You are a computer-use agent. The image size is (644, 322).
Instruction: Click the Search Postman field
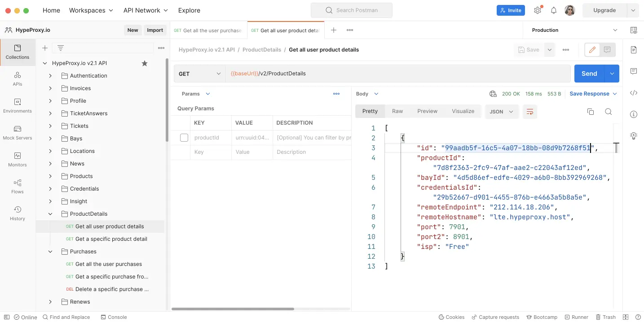351,10
